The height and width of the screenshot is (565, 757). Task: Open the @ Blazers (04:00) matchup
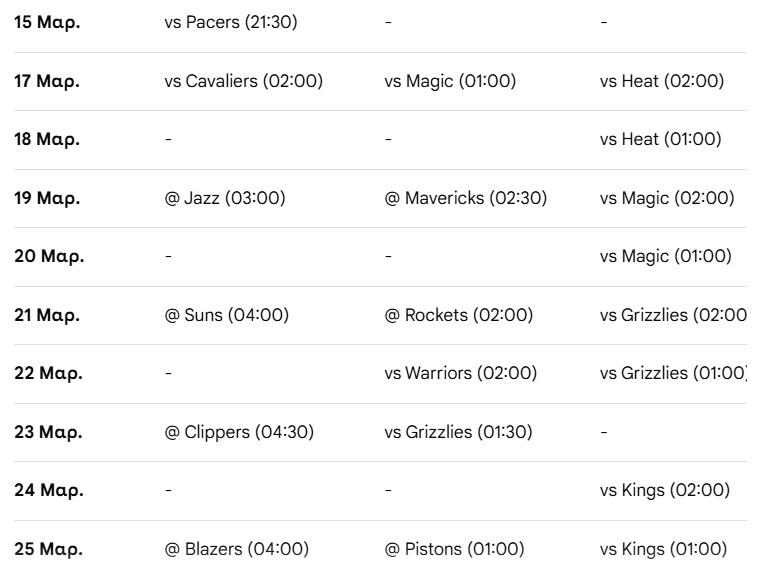pos(237,549)
